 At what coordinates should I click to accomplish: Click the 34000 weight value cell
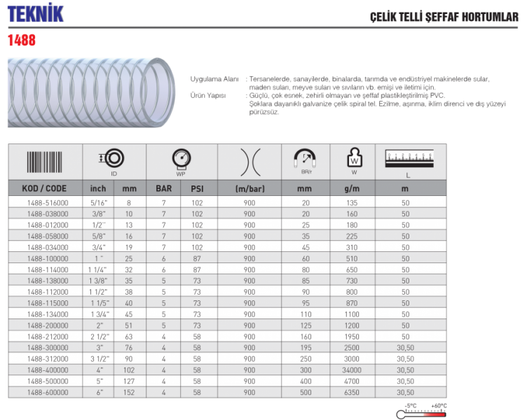tap(351, 370)
